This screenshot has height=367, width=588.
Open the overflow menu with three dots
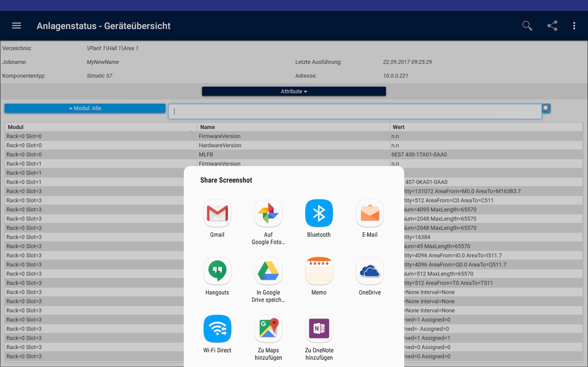(574, 25)
